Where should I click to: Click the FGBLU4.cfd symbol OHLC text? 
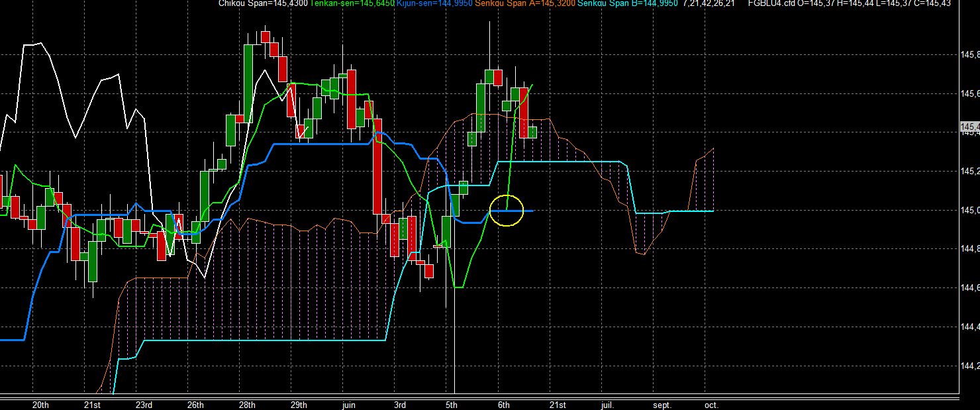[849, 4]
